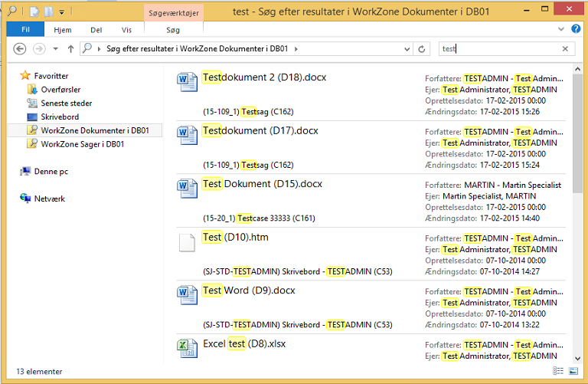588x384 pixels.
Task: Select Denne pc in the navigation pane
Action: click(x=51, y=171)
